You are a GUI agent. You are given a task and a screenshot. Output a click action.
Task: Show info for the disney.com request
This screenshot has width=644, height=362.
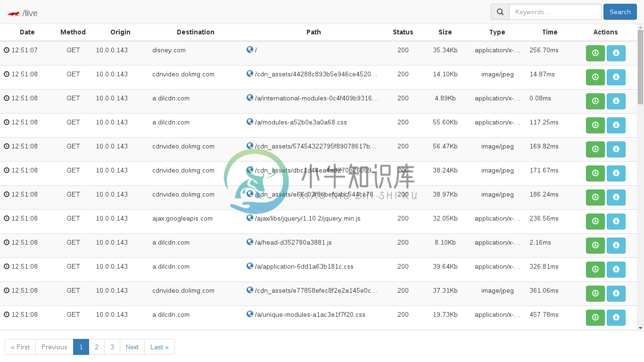tap(616, 53)
